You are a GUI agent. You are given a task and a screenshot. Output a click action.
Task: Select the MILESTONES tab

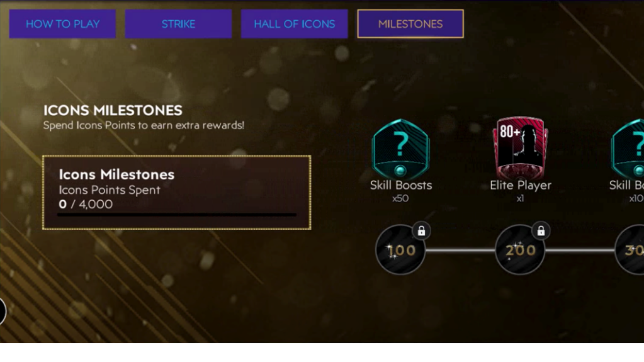coord(410,24)
